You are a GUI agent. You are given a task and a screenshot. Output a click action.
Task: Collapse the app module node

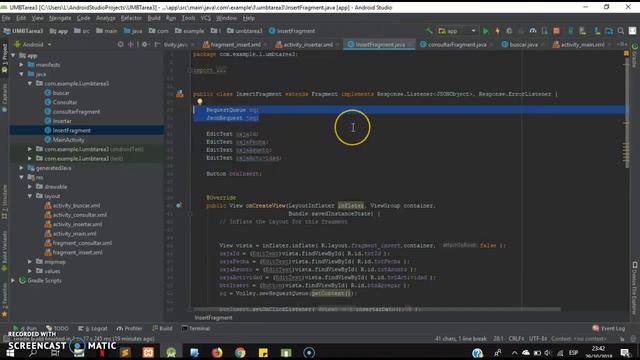13,56
